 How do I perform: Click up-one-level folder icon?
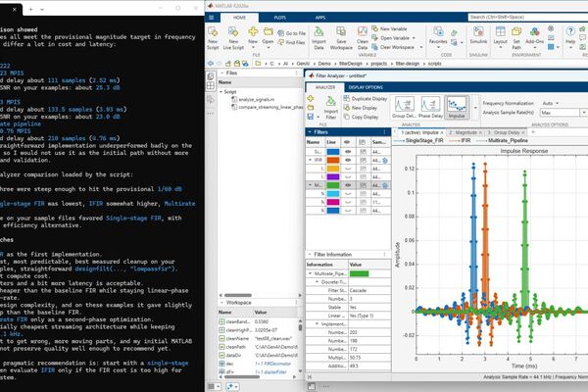pyautogui.click(x=228, y=64)
